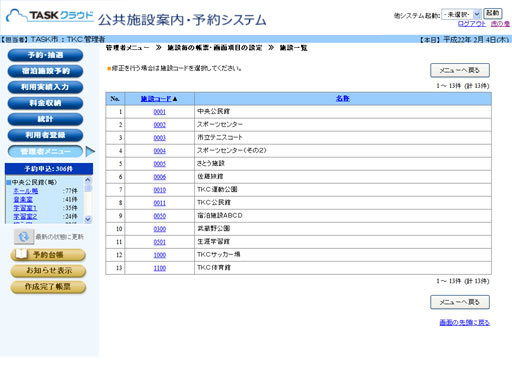Open the 料金収納 menu
Viewport: 512px width, 384px height.
click(45, 103)
